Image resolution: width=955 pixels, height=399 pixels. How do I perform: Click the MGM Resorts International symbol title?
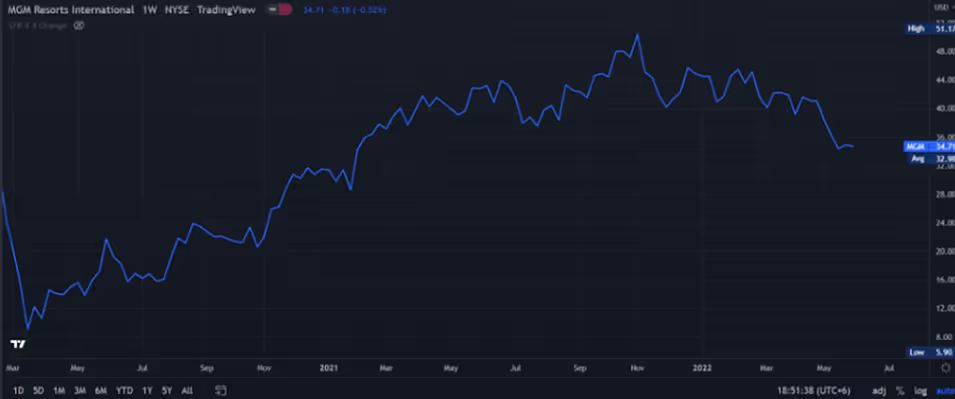(71, 10)
